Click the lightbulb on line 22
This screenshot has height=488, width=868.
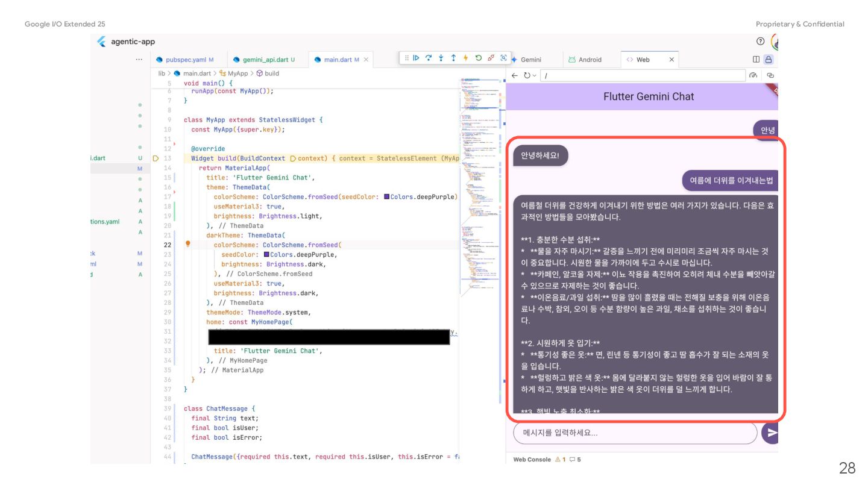187,245
